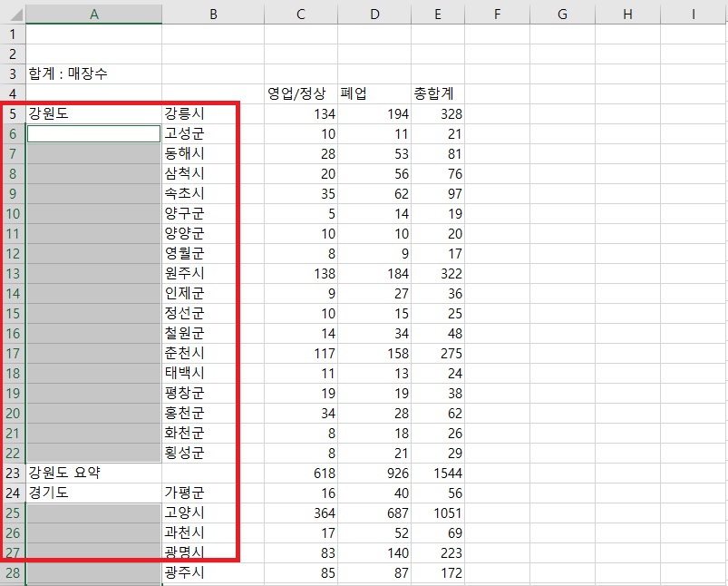Select the '경기도' cell
The height and width of the screenshot is (586, 728).
coord(93,493)
